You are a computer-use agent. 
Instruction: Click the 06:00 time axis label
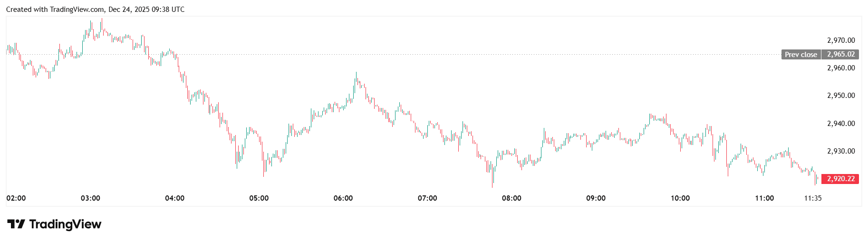tap(343, 198)
